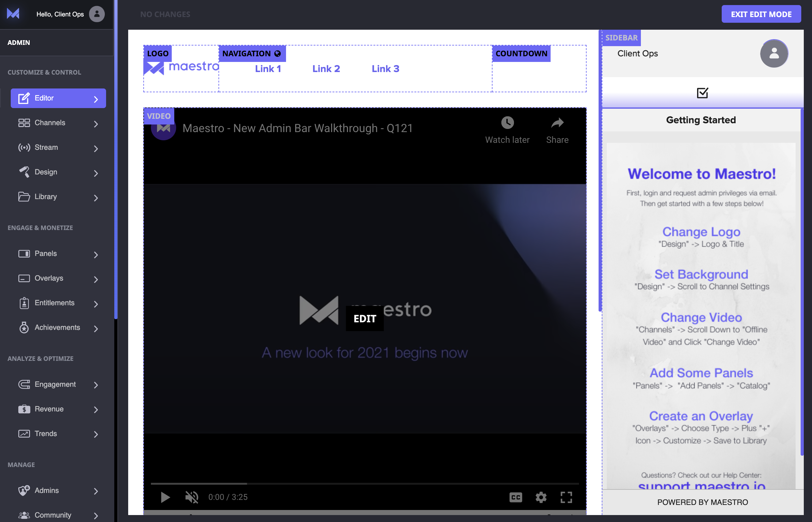
Task: Click the Entitlements badge icon
Action: click(x=24, y=303)
